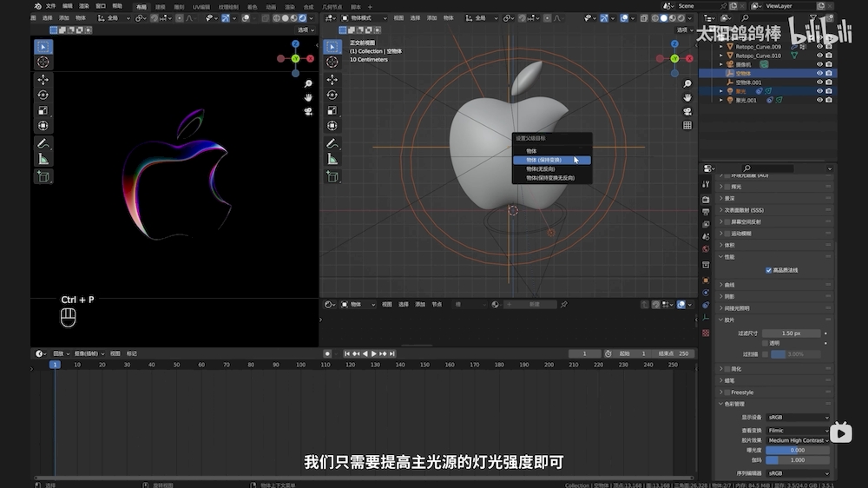This screenshot has width=868, height=488.
Task: Toggle camera view icon in right viewport
Action: [687, 111]
